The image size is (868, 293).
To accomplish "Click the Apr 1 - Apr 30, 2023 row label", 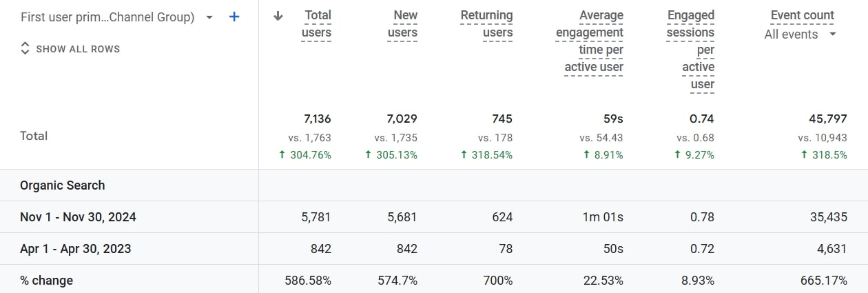I will (76, 249).
